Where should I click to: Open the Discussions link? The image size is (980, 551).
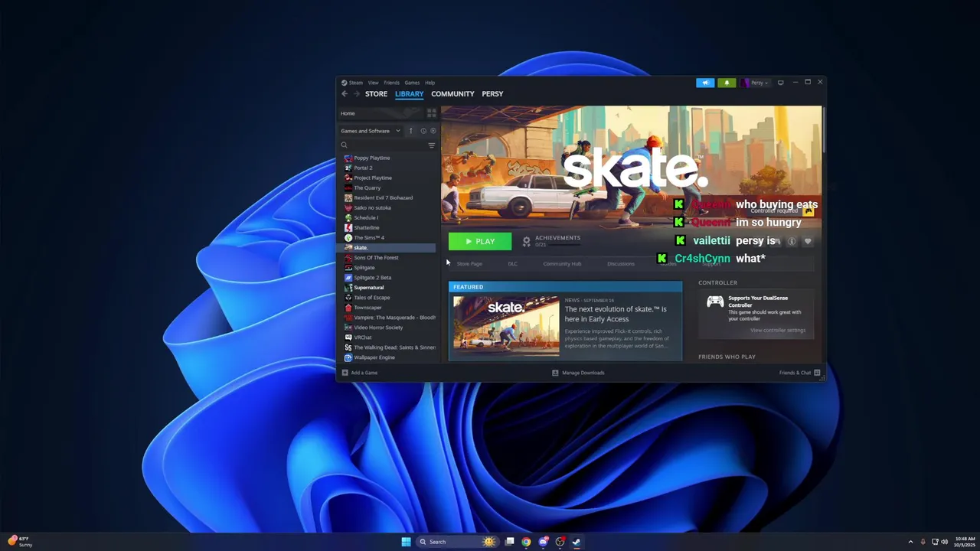click(621, 264)
